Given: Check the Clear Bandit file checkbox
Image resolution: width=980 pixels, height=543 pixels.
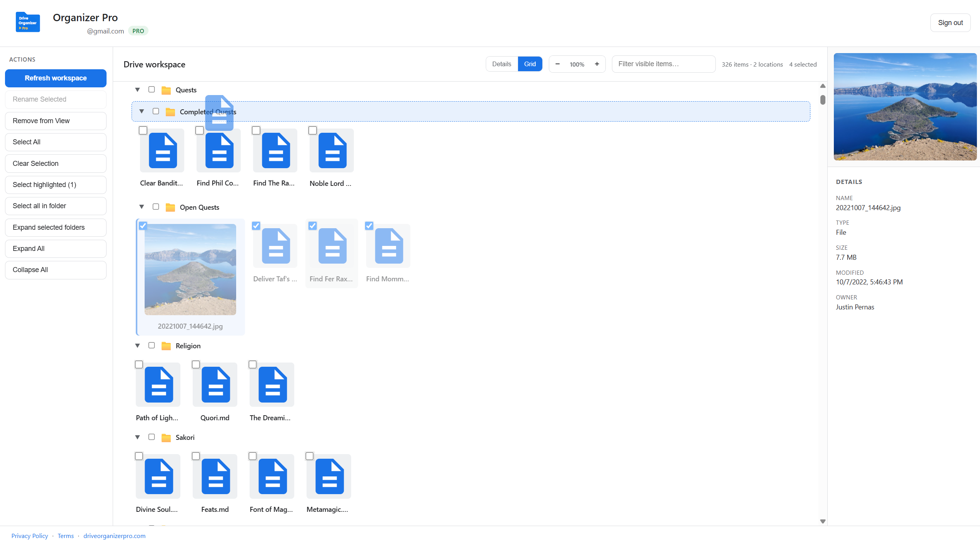Looking at the screenshot, I should coord(143,130).
